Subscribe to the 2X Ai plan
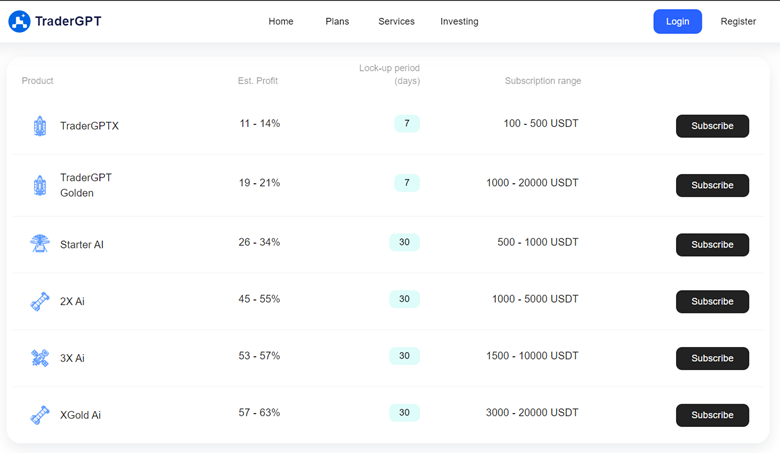 tap(712, 301)
